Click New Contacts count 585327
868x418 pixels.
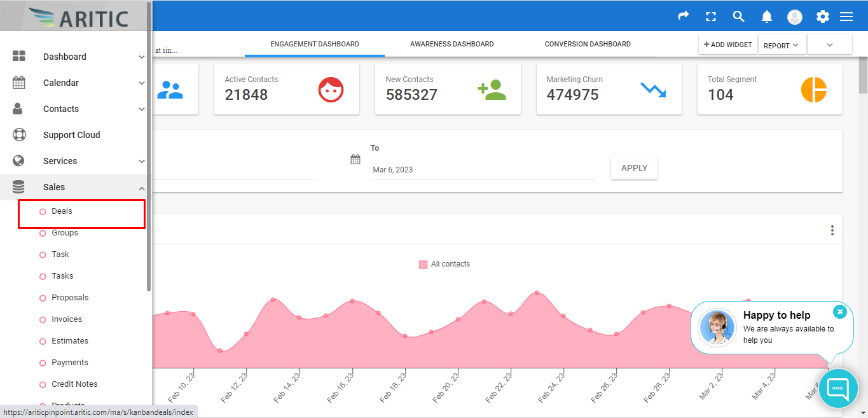[411, 95]
